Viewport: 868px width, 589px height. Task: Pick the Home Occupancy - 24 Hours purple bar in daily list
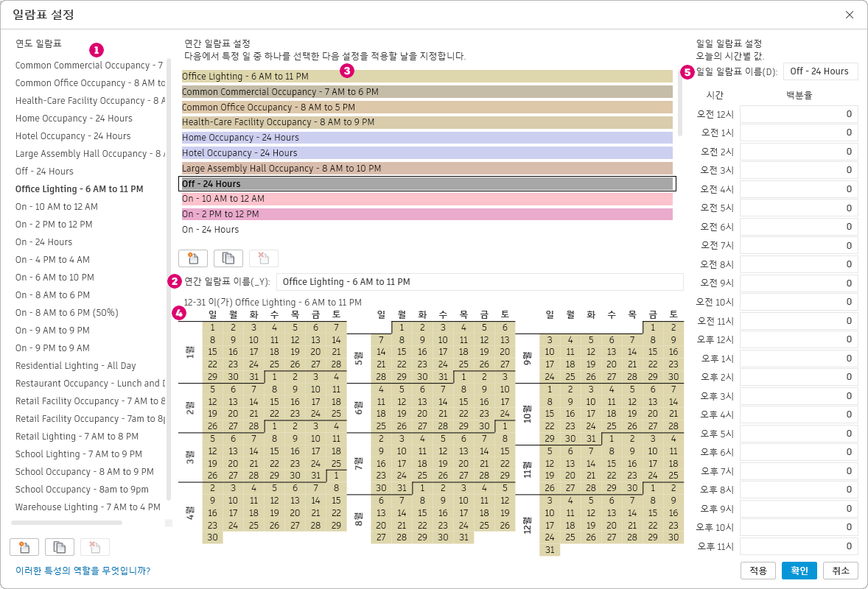coord(427,138)
